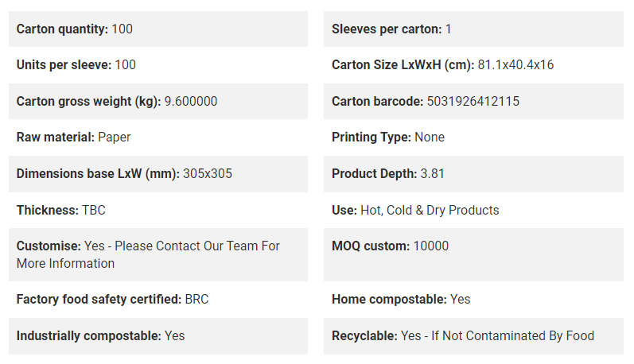
Task: Select the Use Hot, Cold & Dry Products row
Action: point(473,210)
